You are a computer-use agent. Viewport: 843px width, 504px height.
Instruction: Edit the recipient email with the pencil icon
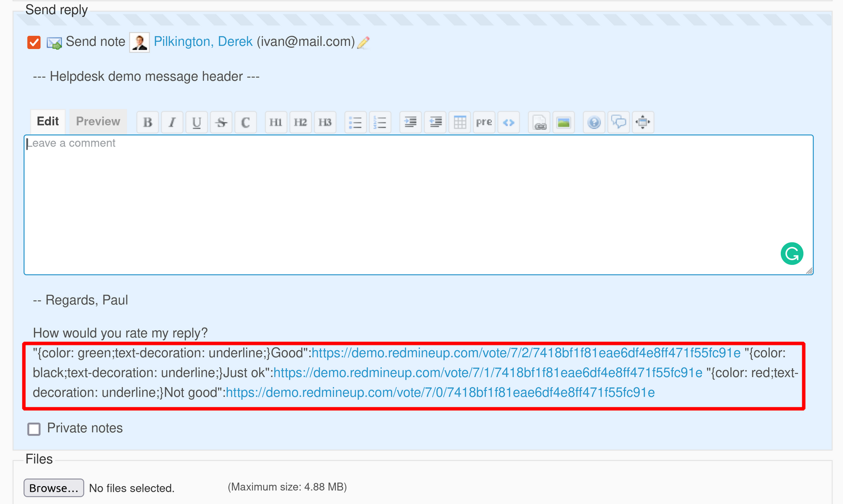(x=362, y=42)
